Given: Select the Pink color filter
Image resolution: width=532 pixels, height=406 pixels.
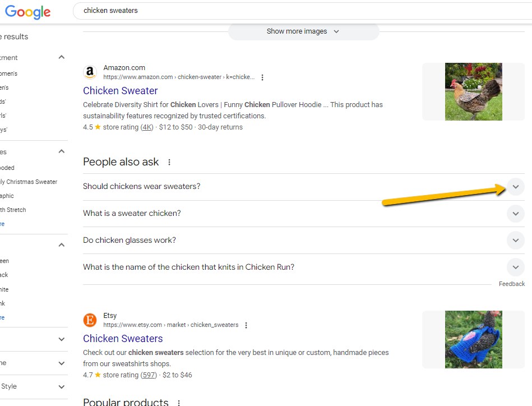Looking at the screenshot, I should click(x=3, y=303).
